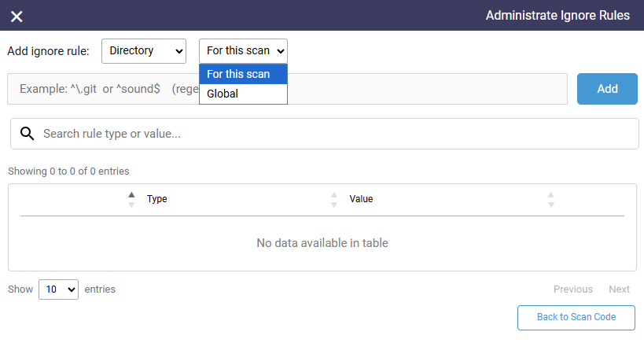Sort by the first column arrows
644x343 pixels.
pos(131,199)
